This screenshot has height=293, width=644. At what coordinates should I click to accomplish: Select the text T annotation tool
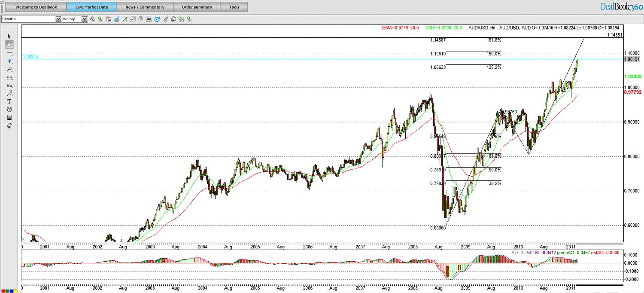pyautogui.click(x=9, y=101)
